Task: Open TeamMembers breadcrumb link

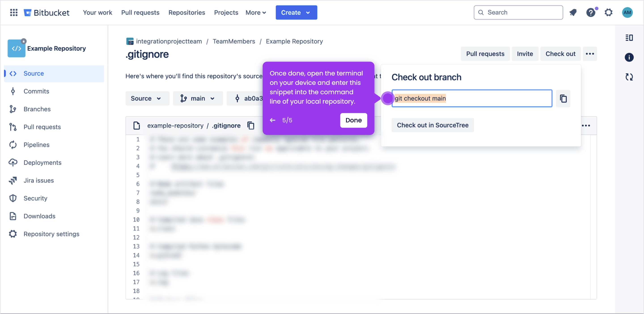Action: (234, 41)
